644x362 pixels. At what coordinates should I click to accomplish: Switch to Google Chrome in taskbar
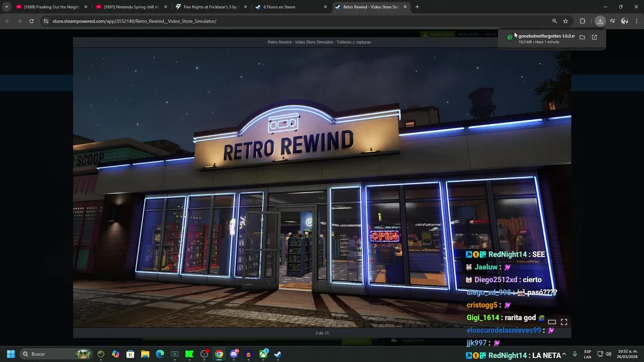tap(219, 354)
